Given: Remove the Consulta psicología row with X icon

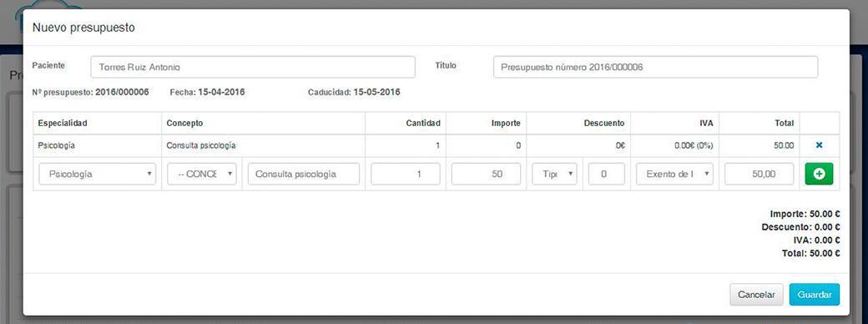Looking at the screenshot, I should tap(820, 145).
